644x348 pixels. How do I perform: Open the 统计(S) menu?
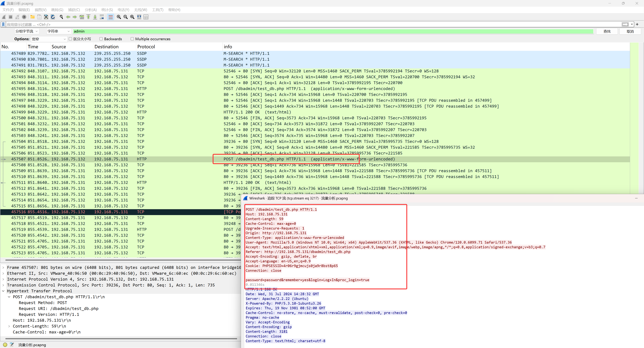click(107, 10)
